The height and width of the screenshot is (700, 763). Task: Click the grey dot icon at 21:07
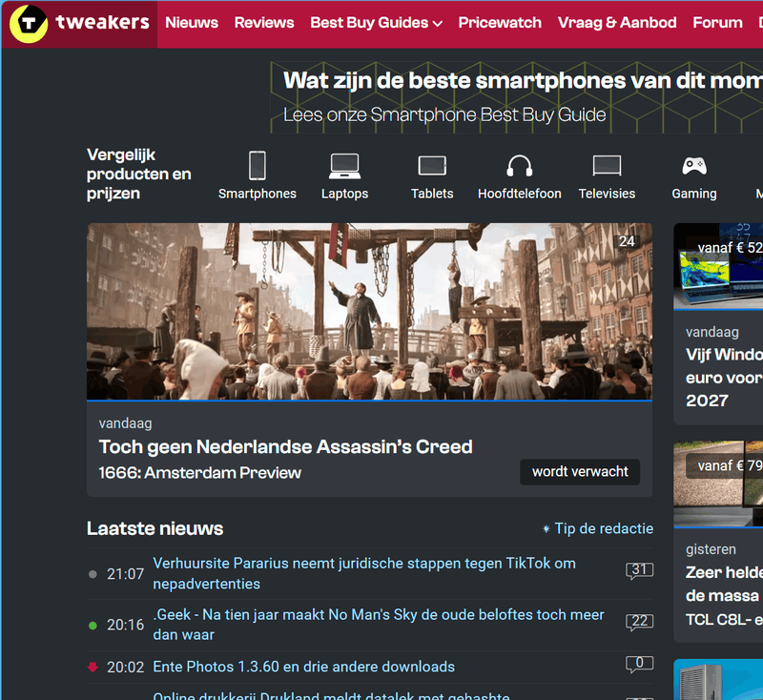(93, 574)
